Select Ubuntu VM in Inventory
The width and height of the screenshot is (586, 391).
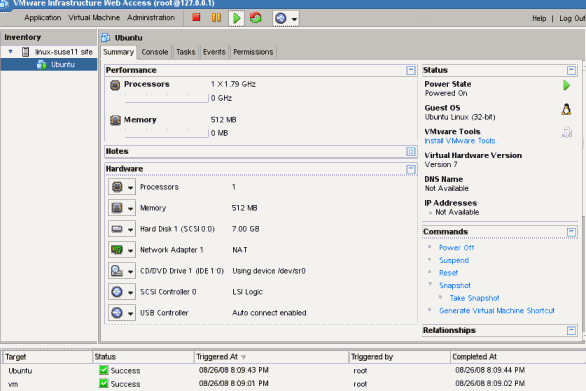[x=63, y=64]
